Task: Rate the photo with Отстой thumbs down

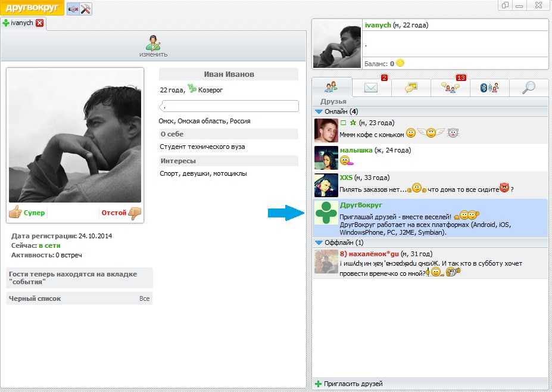Action: click(121, 213)
